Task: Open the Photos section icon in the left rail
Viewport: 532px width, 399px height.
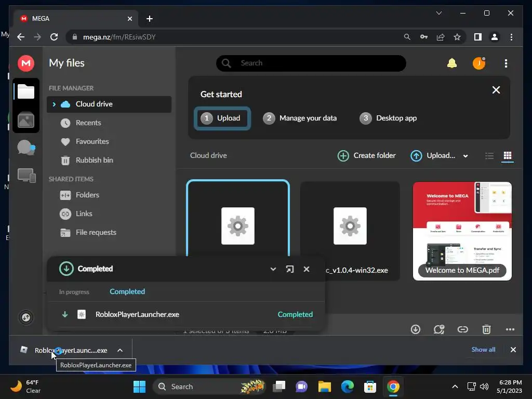Action: [x=26, y=120]
